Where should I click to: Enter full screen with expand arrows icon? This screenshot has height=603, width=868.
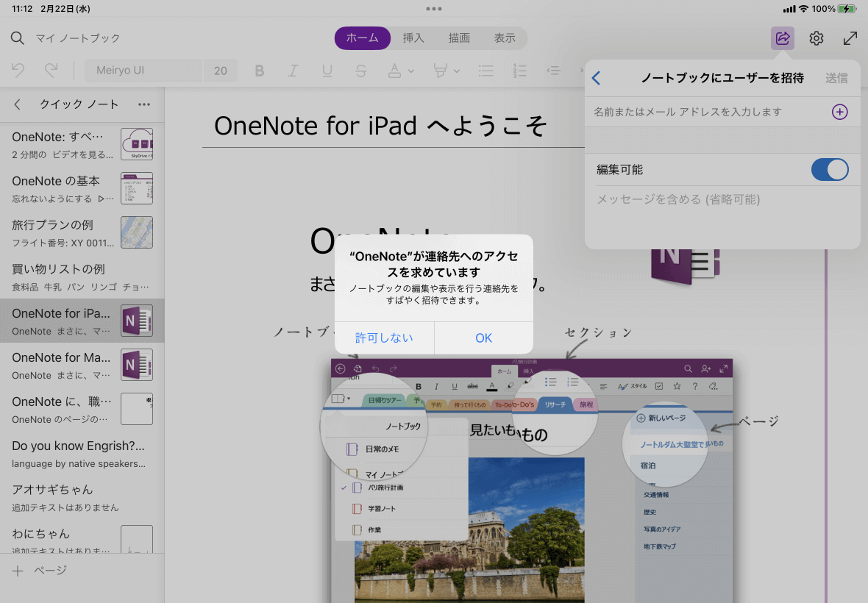[x=850, y=38]
